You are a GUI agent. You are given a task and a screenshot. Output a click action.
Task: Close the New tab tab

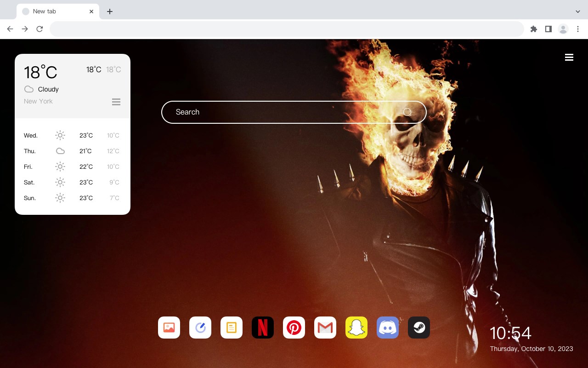click(91, 11)
